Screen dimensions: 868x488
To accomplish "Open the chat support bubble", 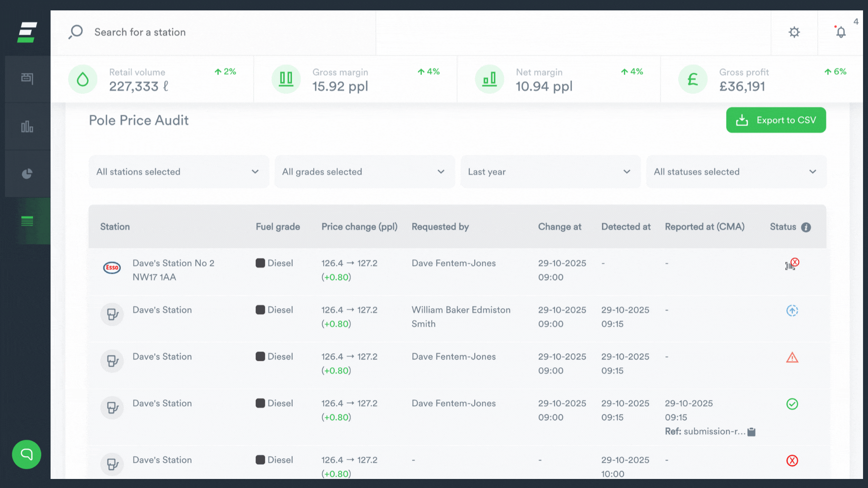I will (26, 454).
